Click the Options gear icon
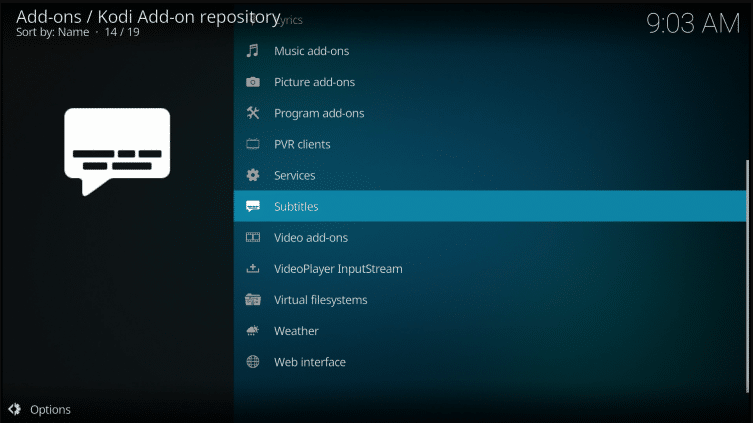The image size is (753, 423). pos(15,409)
